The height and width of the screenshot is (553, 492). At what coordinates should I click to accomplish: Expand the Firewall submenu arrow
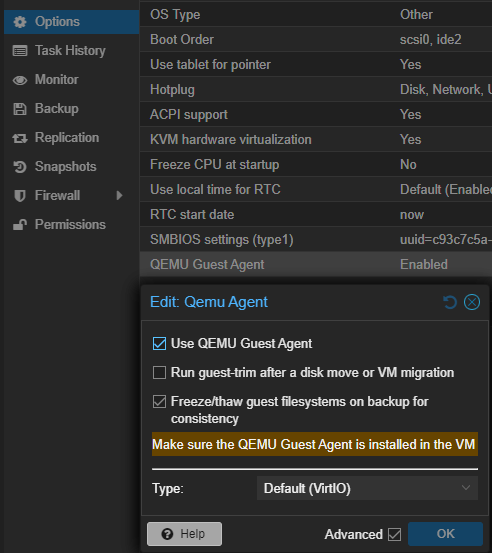pos(120,195)
